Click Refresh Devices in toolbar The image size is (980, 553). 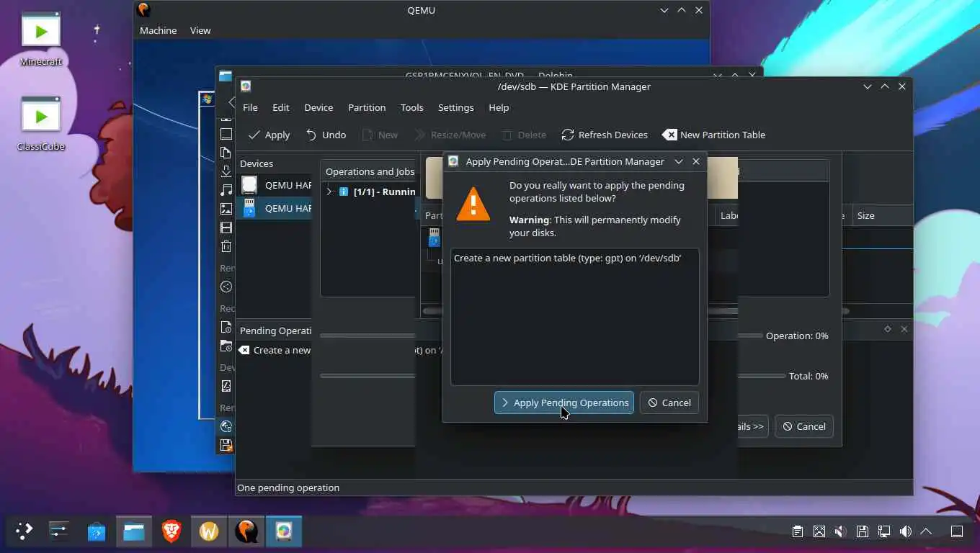[605, 135]
